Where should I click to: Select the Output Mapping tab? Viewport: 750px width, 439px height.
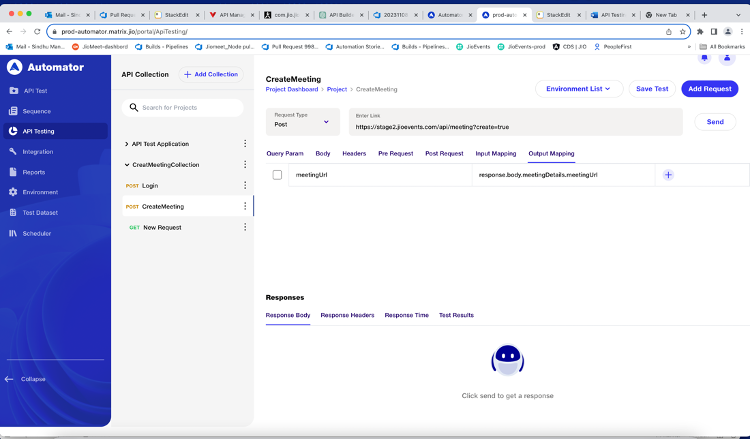pyautogui.click(x=551, y=154)
